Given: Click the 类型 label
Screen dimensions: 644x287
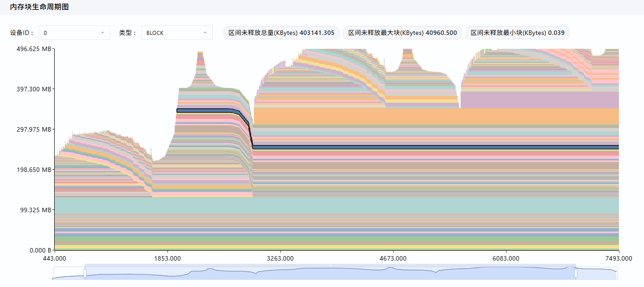Looking at the screenshot, I should point(128,33).
